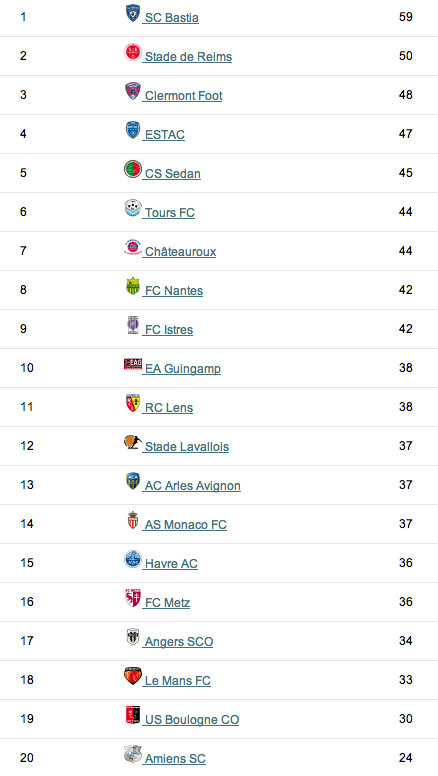Screen dimensions: 438x776
Task: Open the Clermont Foot team link
Action: pyautogui.click(x=184, y=96)
